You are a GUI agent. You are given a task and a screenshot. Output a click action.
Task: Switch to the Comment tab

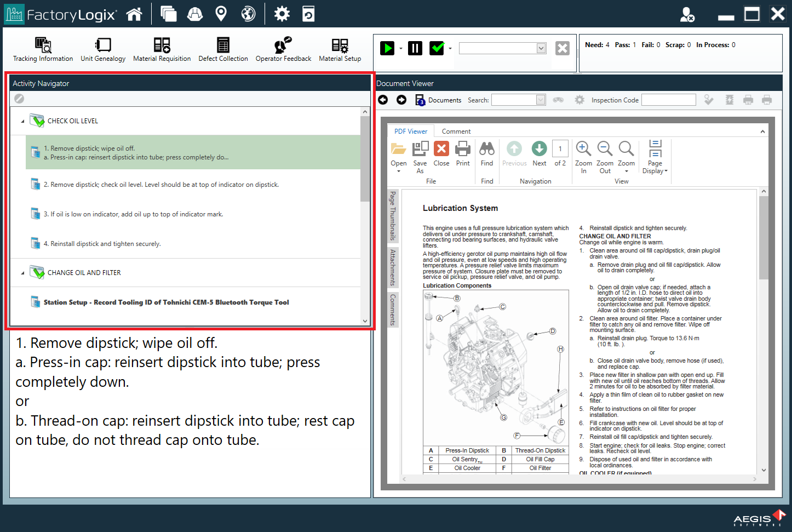coord(456,131)
